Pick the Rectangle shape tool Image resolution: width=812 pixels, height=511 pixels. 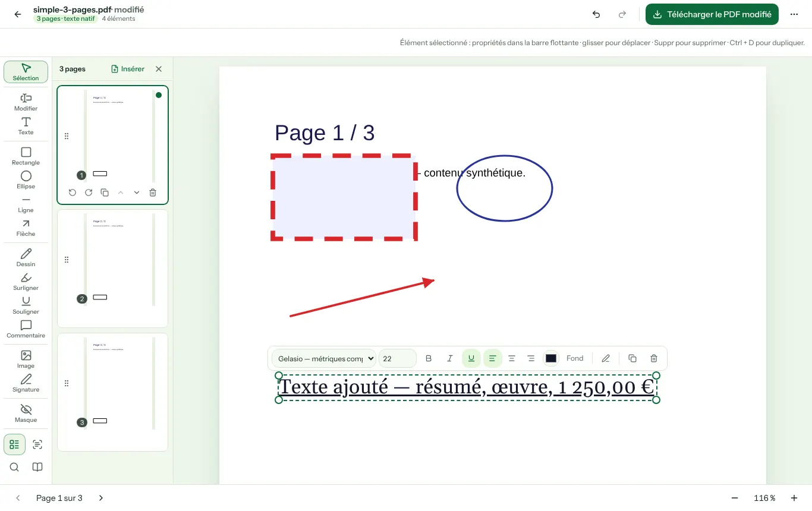click(x=26, y=156)
